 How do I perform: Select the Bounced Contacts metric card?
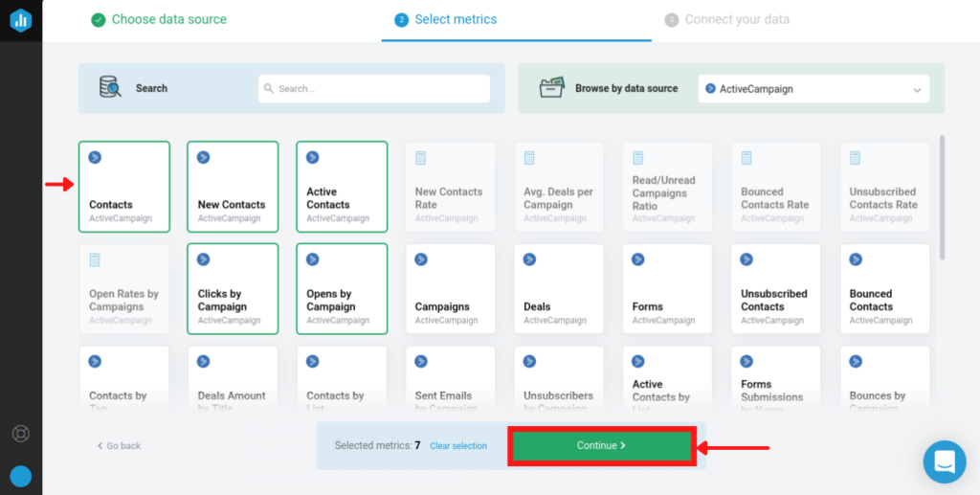click(x=884, y=289)
